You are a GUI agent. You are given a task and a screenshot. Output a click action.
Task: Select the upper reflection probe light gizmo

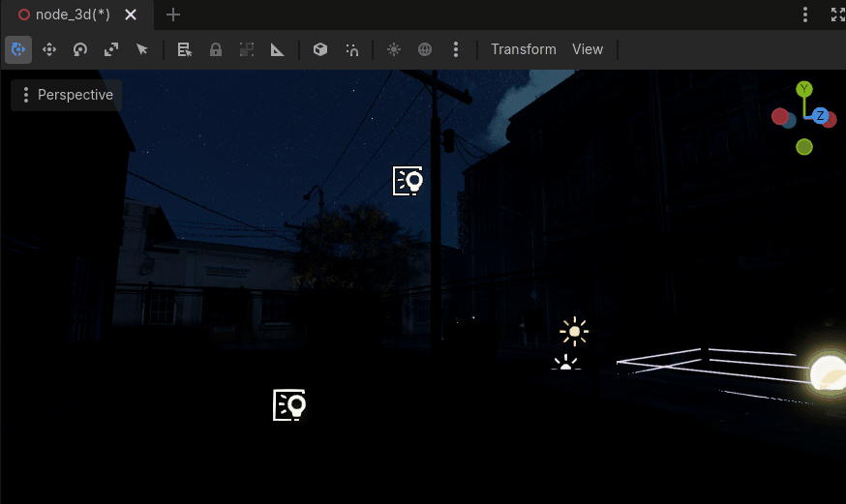pos(408,181)
